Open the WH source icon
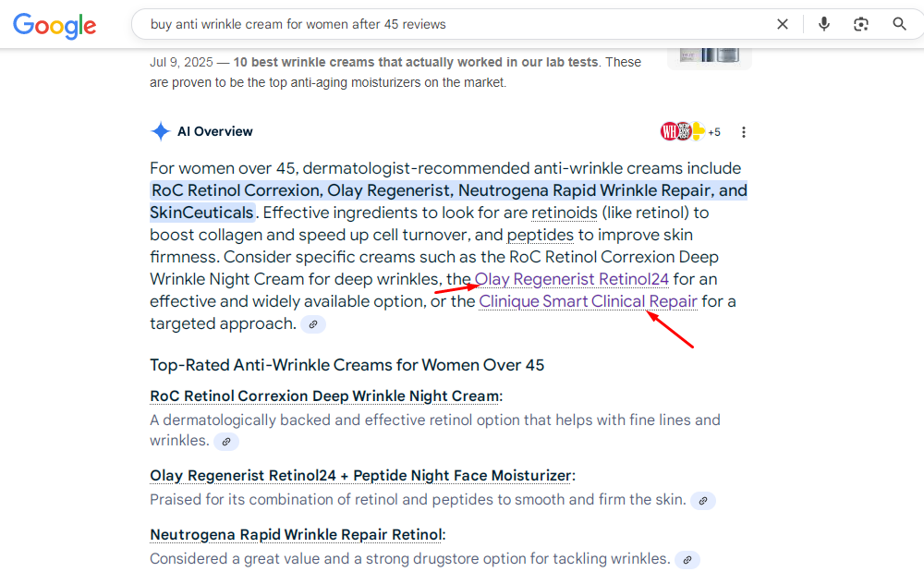Screen dimensions: 924x572 point(668,131)
